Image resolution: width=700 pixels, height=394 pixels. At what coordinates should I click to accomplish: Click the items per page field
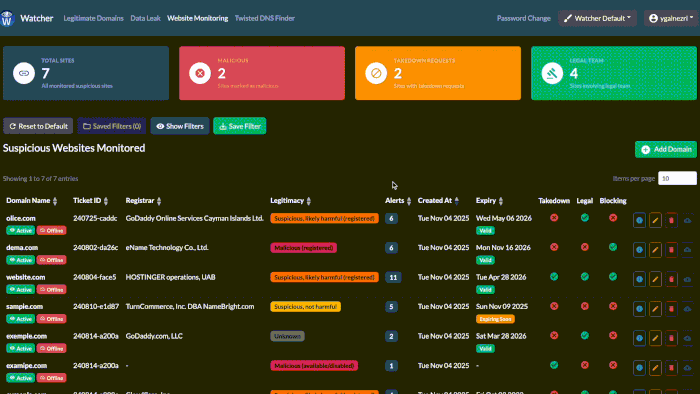677,178
